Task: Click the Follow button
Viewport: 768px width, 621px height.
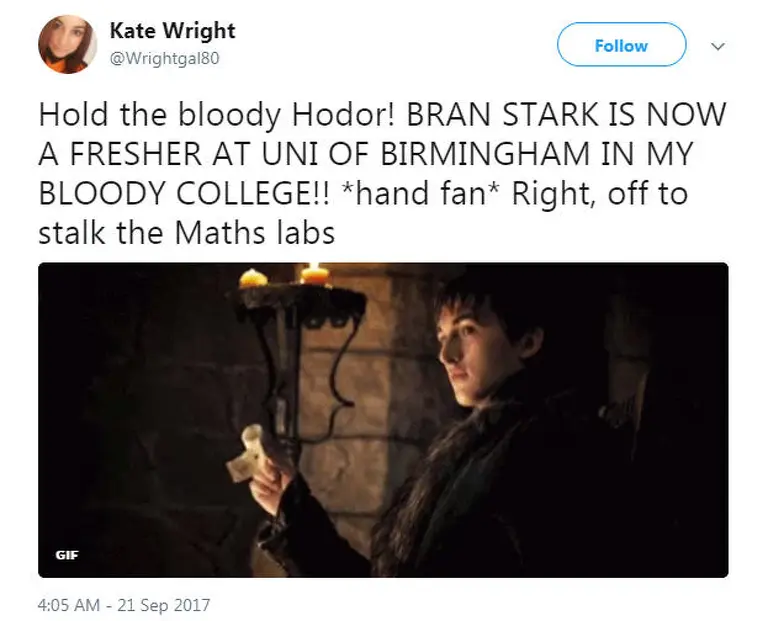Action: pos(621,46)
